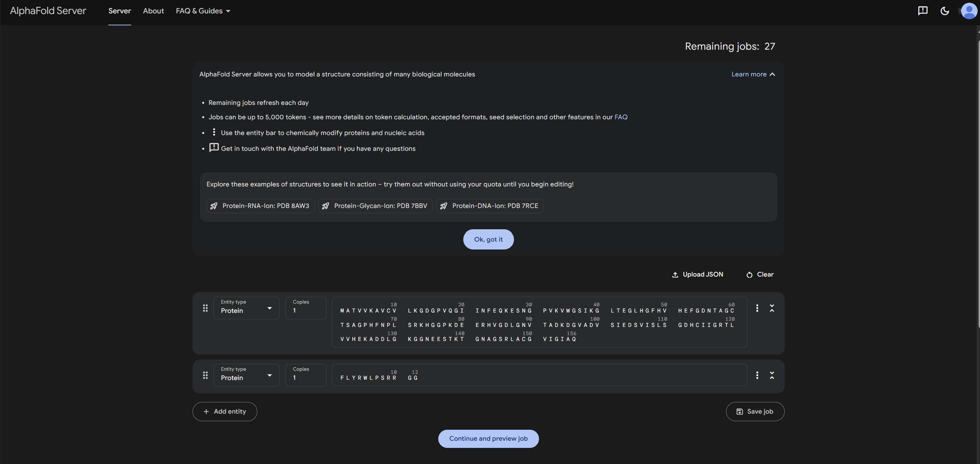The width and height of the screenshot is (980, 464).
Task: Click the "Remaining jobs refresh each day" bullet
Action: click(x=258, y=103)
